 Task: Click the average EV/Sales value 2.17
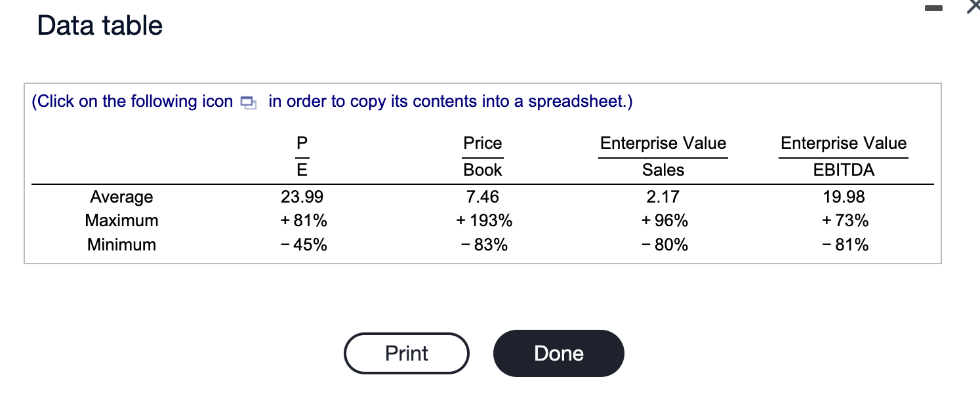(663, 197)
